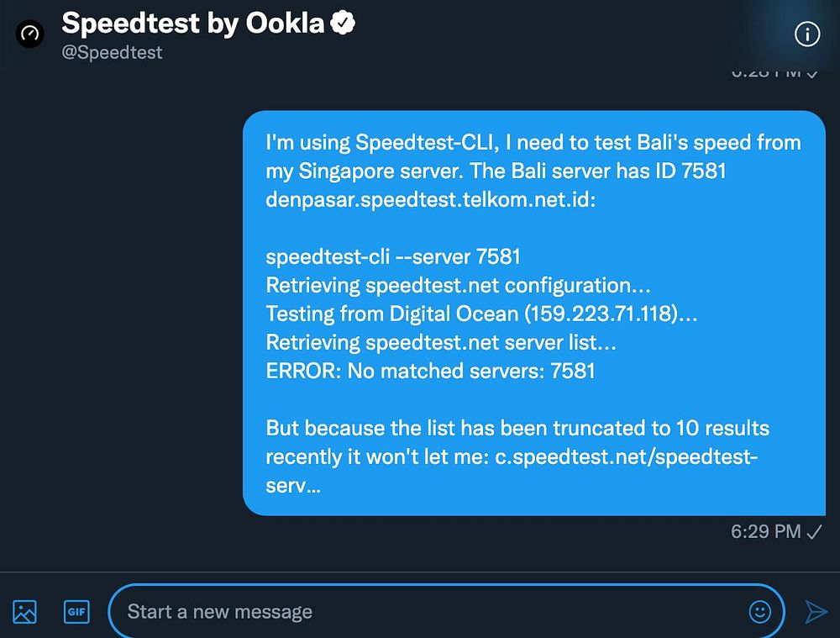Viewport: 840px width, 638px height.
Task: Click the Speedtest profile avatar
Action: click(31, 35)
